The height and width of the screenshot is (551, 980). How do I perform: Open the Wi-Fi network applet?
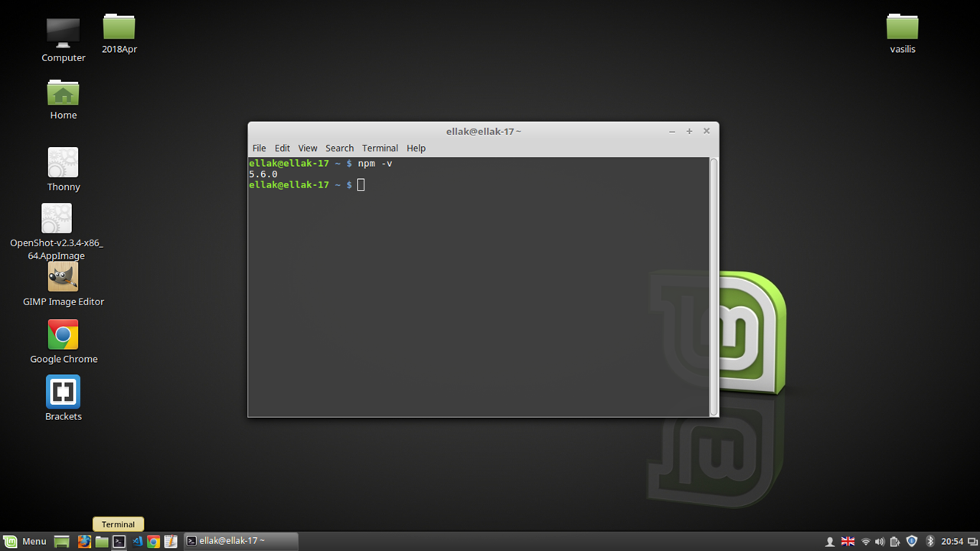click(865, 541)
